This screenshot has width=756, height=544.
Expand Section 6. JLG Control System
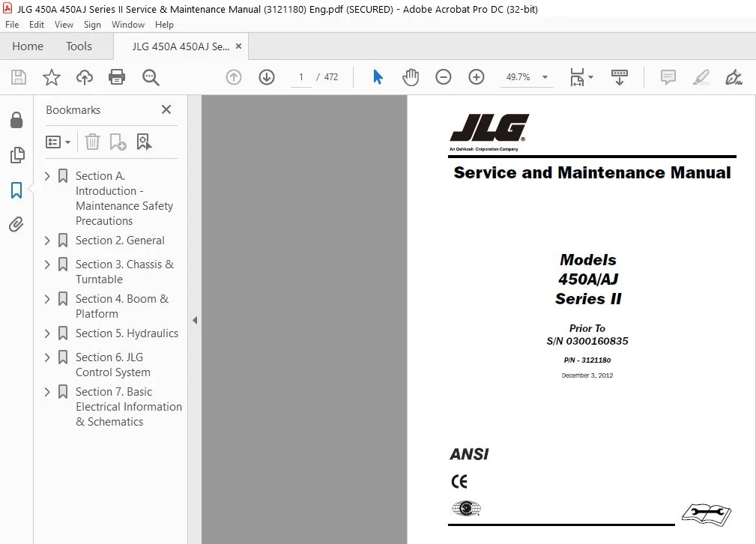coord(47,357)
